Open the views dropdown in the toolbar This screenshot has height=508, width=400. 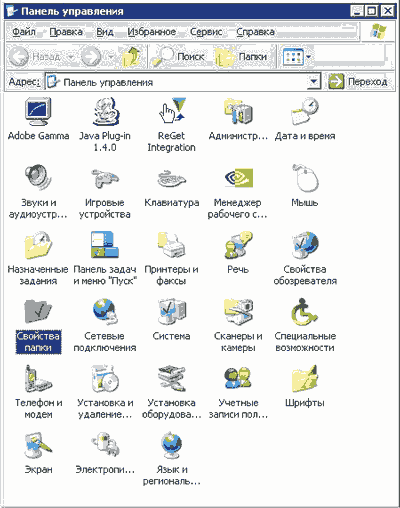(x=308, y=57)
